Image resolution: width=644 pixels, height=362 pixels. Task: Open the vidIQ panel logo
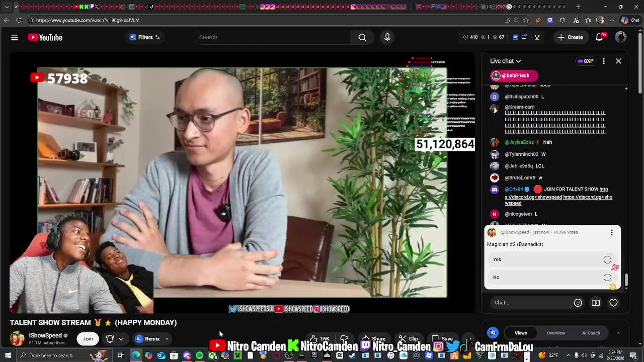493,333
